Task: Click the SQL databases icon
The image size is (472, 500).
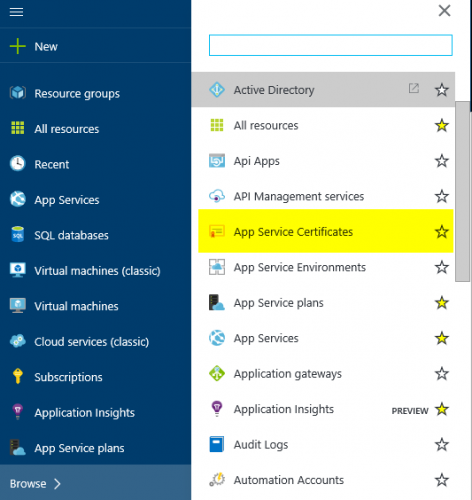Action: [x=18, y=234]
